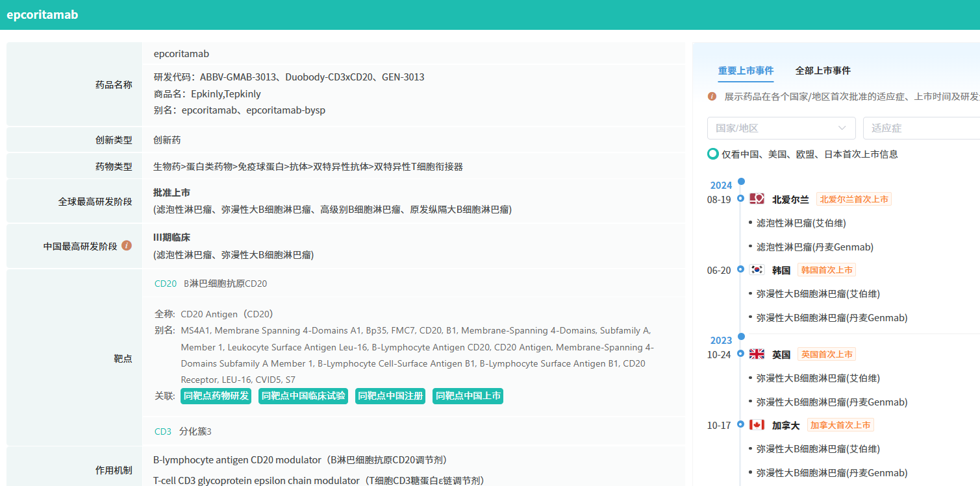The image size is (980, 486).
Task: Open the CD3 target link
Action: (x=163, y=431)
